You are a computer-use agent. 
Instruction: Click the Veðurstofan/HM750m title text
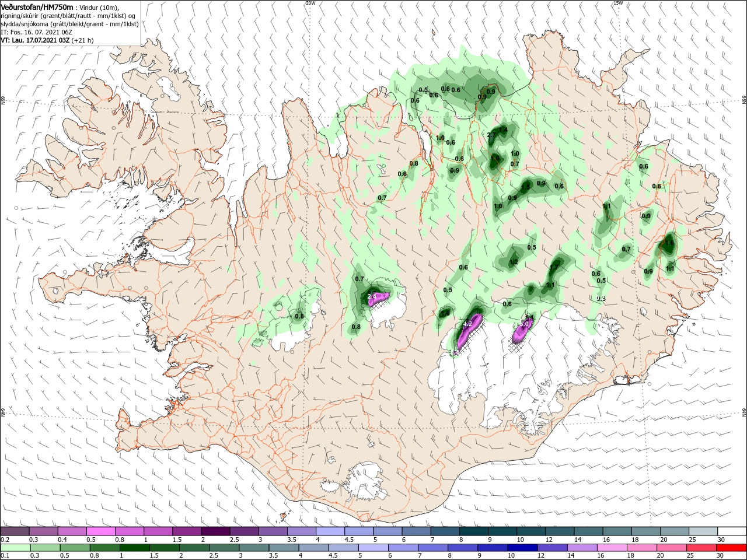pos(37,6)
